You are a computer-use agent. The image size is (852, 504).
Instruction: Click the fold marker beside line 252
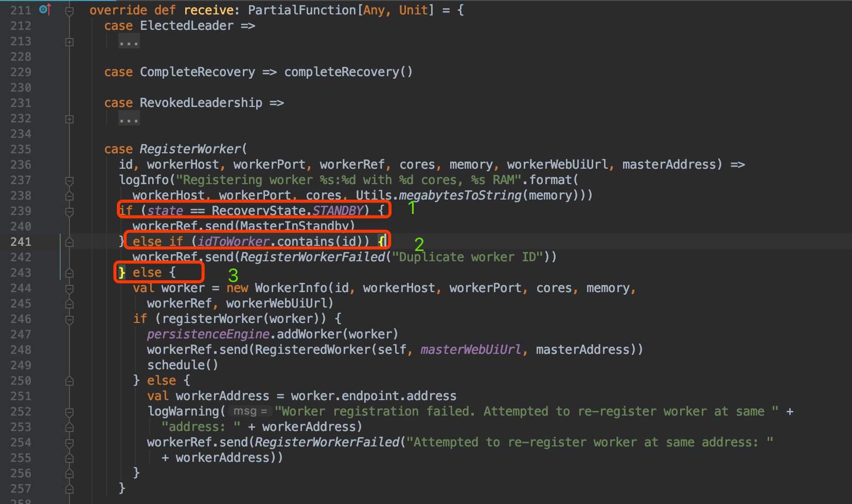(69, 411)
